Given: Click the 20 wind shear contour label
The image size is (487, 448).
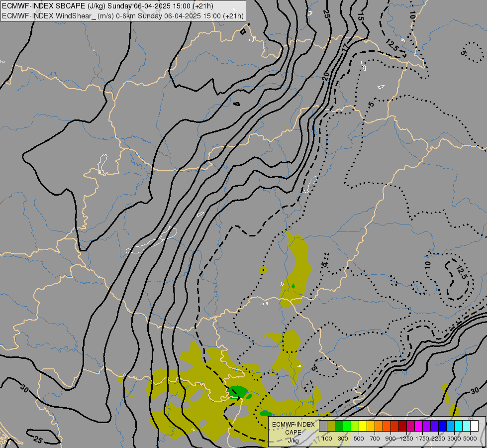Looking at the screenshot, I should [x=325, y=76].
